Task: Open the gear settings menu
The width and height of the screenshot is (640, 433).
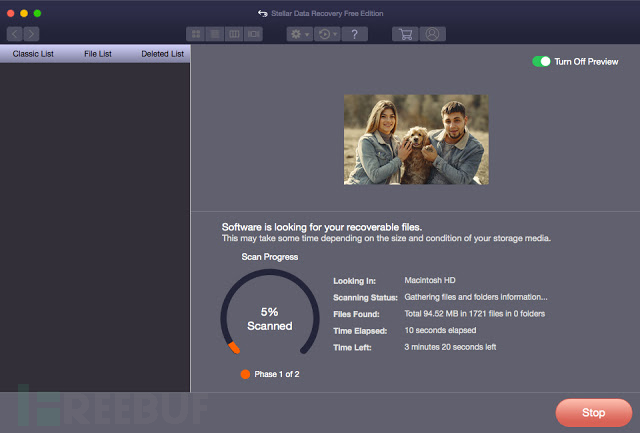Action: coord(300,34)
